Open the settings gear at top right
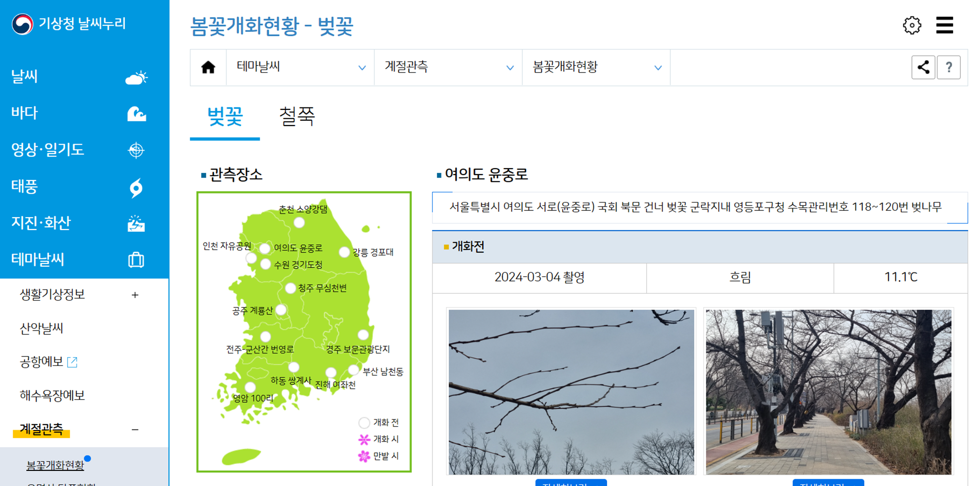Image resolution: width=980 pixels, height=486 pixels. click(912, 26)
